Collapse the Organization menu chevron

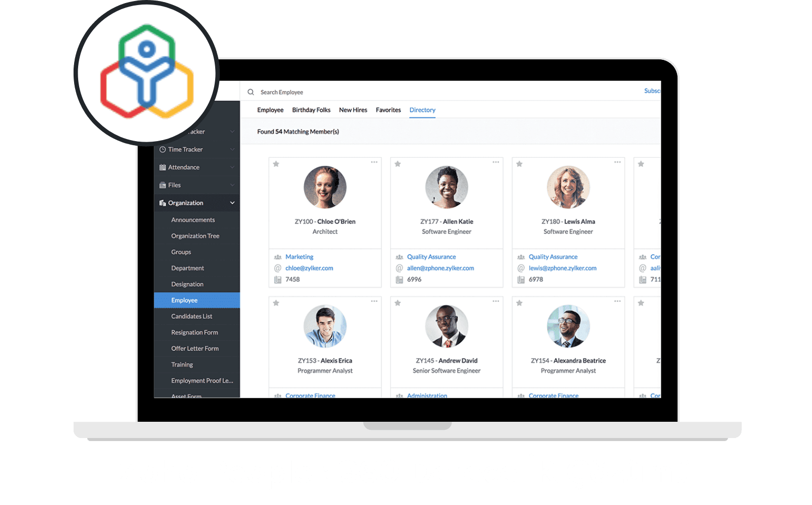click(x=232, y=203)
